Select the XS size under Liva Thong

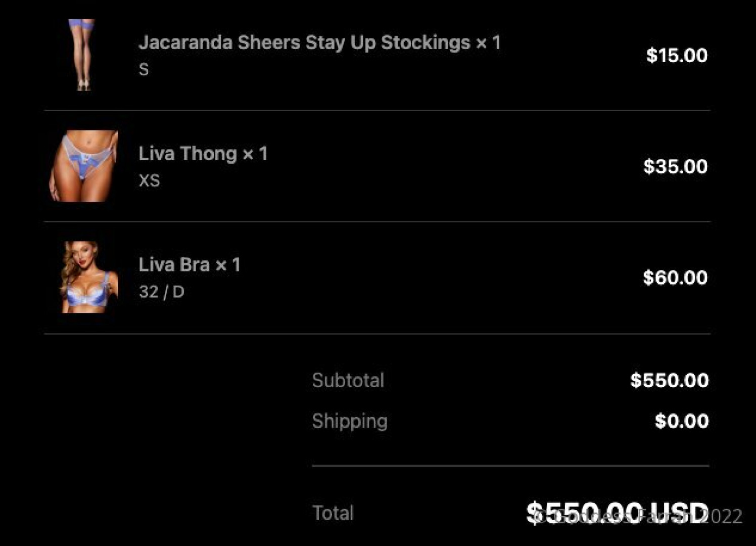[149, 181]
